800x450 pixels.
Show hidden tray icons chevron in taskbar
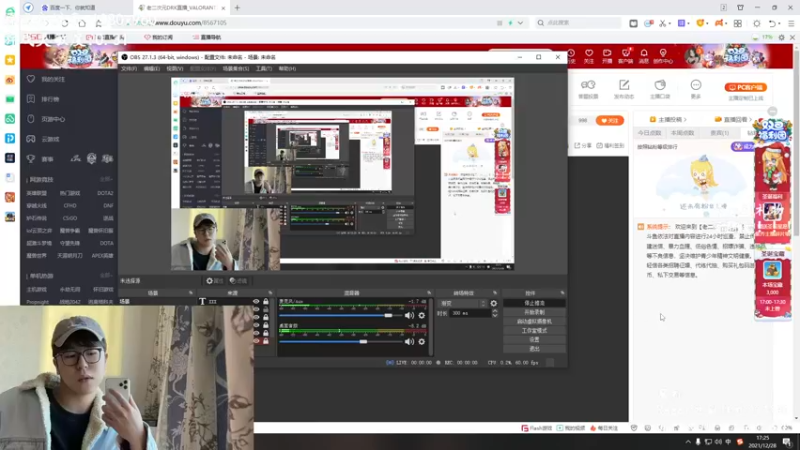(688, 442)
